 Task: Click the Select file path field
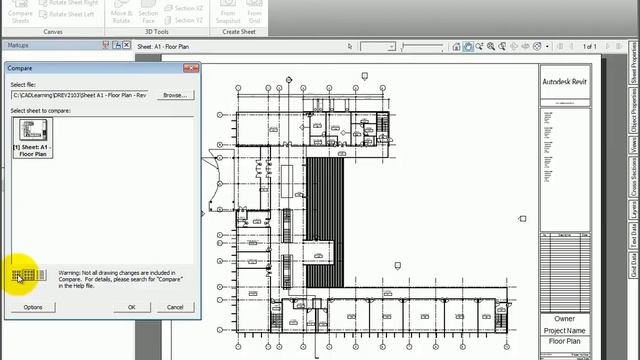(80, 95)
